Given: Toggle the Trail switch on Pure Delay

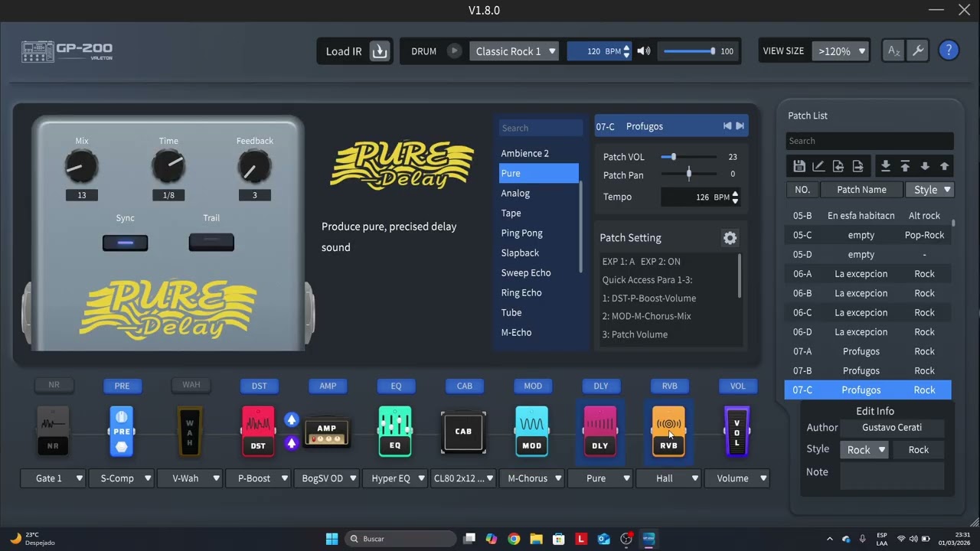Looking at the screenshot, I should coord(211,243).
